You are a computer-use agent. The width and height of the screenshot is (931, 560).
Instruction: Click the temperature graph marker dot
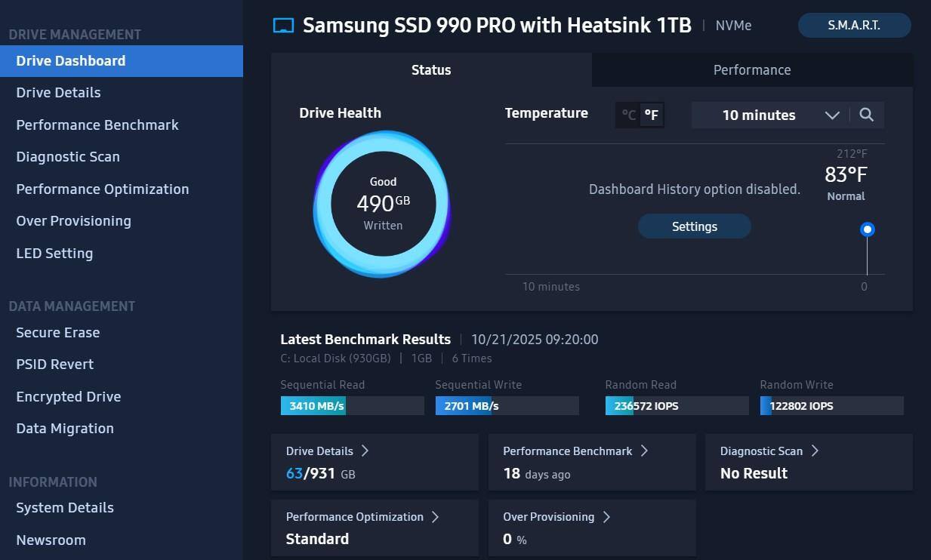pyautogui.click(x=868, y=229)
